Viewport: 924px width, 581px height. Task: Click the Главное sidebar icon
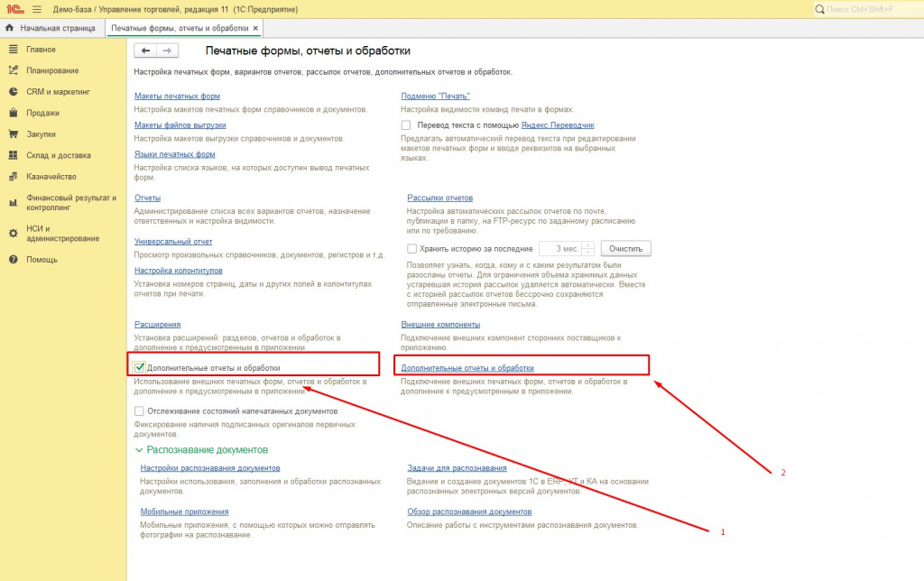[13, 50]
